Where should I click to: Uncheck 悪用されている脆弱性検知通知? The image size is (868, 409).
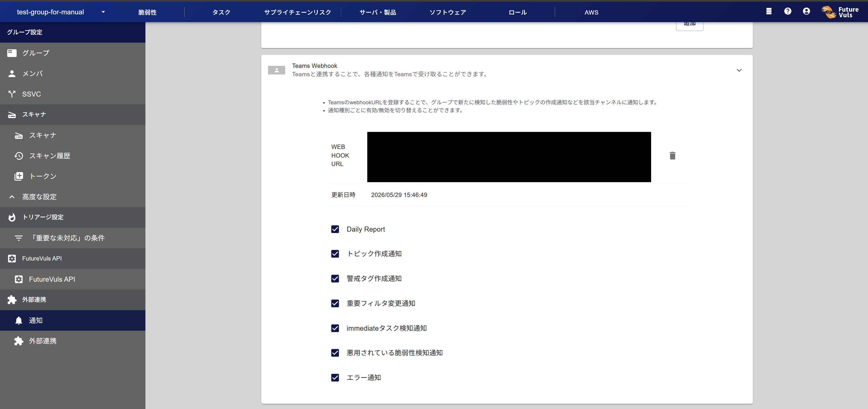(335, 353)
